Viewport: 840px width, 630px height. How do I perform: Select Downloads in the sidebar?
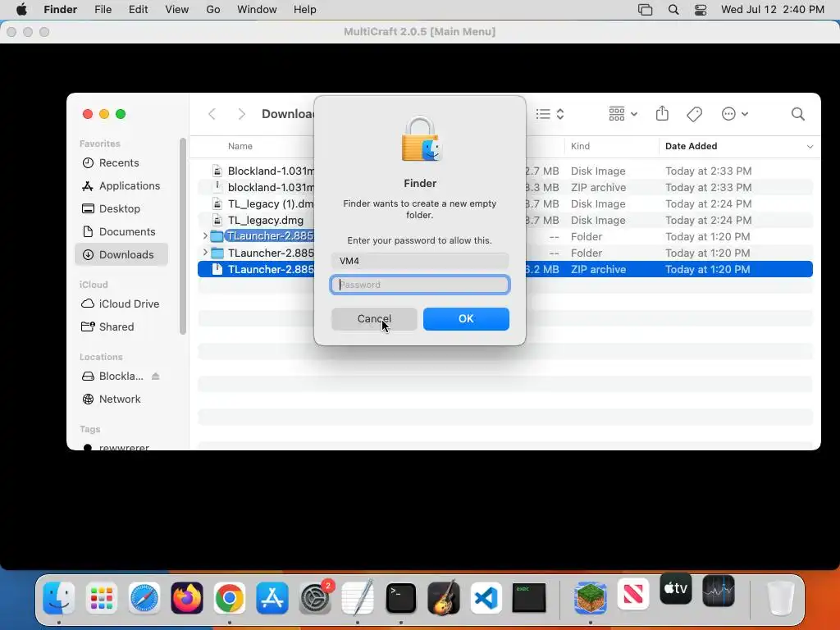click(121, 255)
